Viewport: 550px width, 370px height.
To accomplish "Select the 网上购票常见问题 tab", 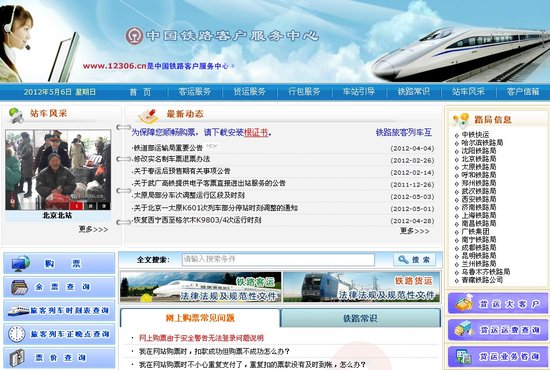I will [x=200, y=318].
